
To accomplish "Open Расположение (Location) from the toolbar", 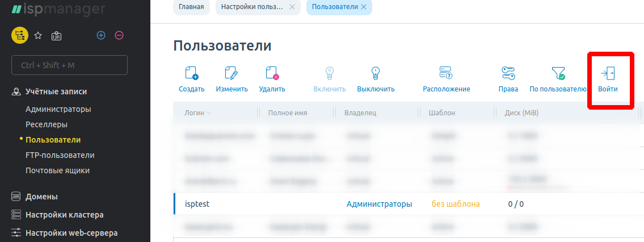I will click(446, 73).
